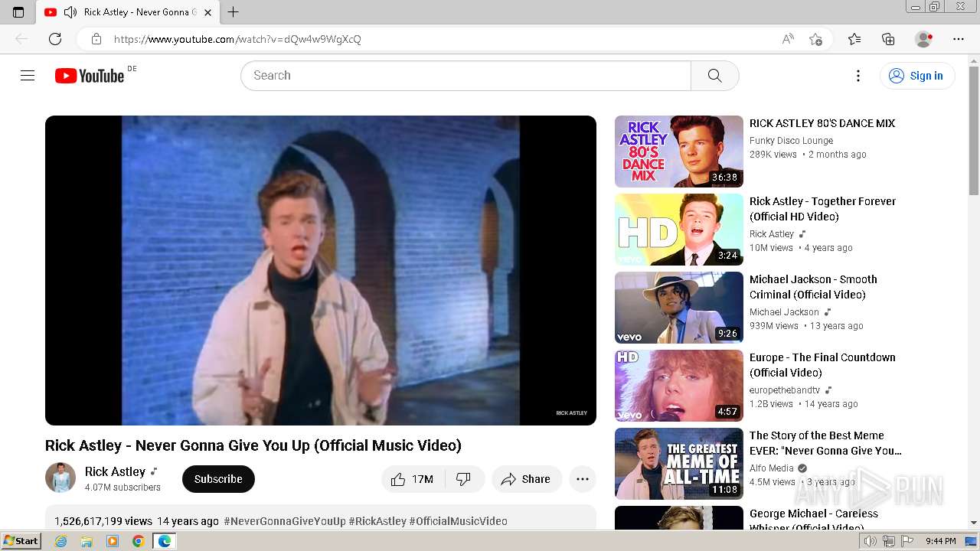Open Greatest Meme of All-Time thumbnail
This screenshot has height=551, width=980.
[679, 464]
